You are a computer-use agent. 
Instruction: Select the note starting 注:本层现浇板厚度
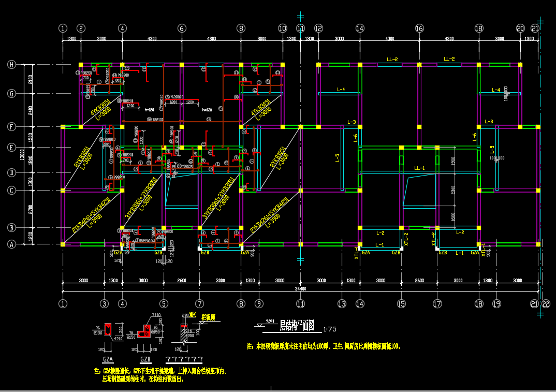pyautogui.click(x=324, y=346)
